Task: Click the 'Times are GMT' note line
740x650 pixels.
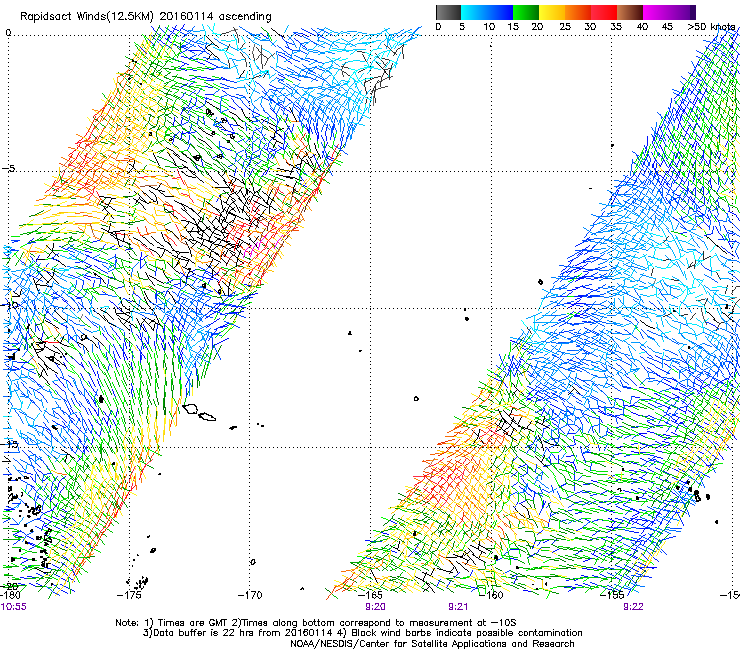Action: pos(316,623)
